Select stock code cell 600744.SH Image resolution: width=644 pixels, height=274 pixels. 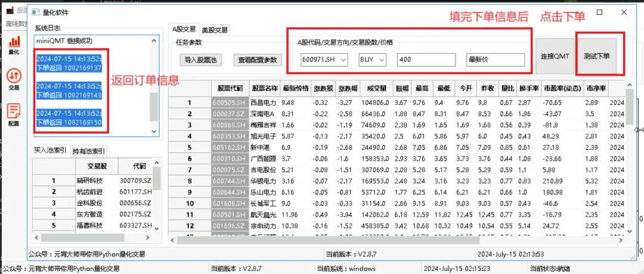tap(230, 181)
